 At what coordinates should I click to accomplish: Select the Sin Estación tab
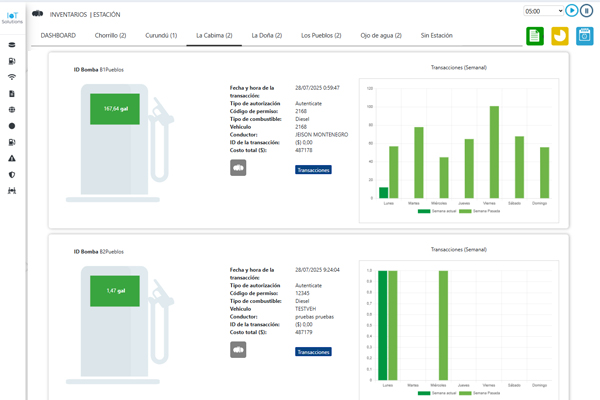click(x=436, y=35)
